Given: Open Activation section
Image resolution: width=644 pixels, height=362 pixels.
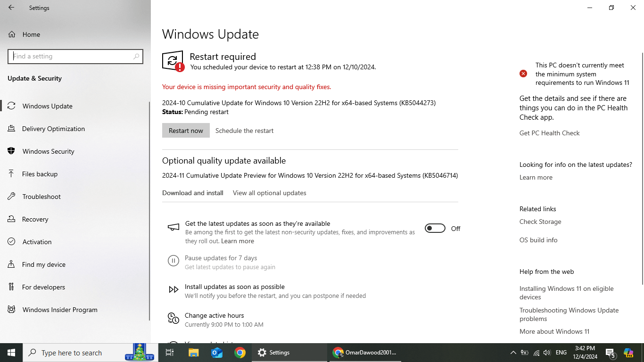Looking at the screenshot, I should pos(75,242).
